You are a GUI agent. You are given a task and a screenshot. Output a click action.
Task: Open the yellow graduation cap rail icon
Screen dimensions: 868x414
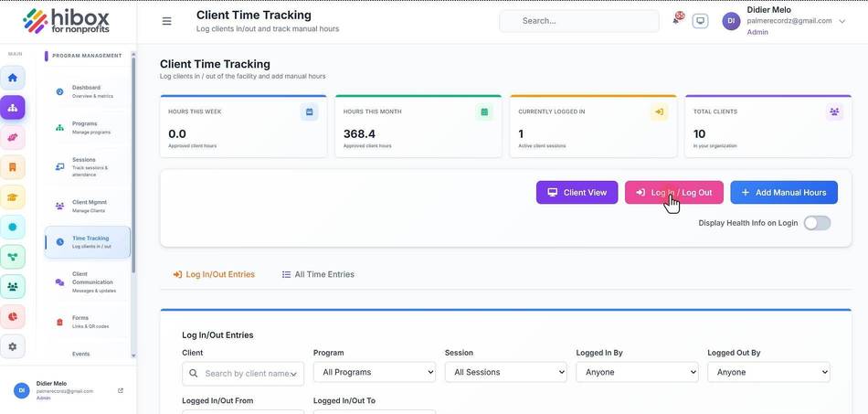(x=13, y=197)
